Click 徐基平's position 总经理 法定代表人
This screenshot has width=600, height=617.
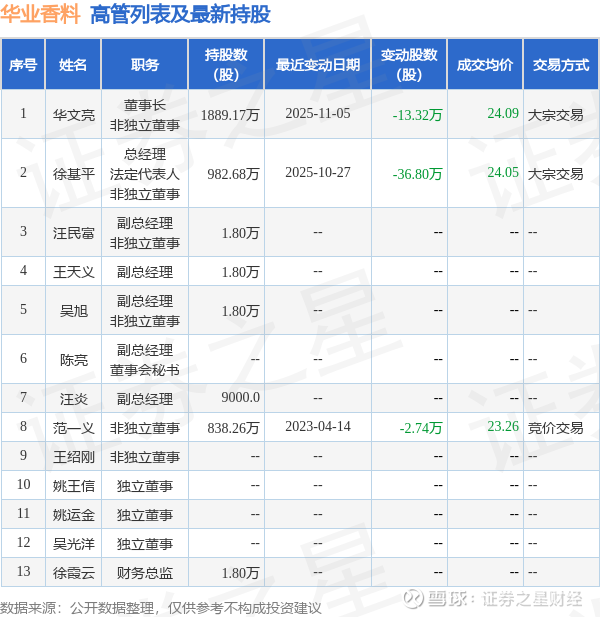point(145,164)
